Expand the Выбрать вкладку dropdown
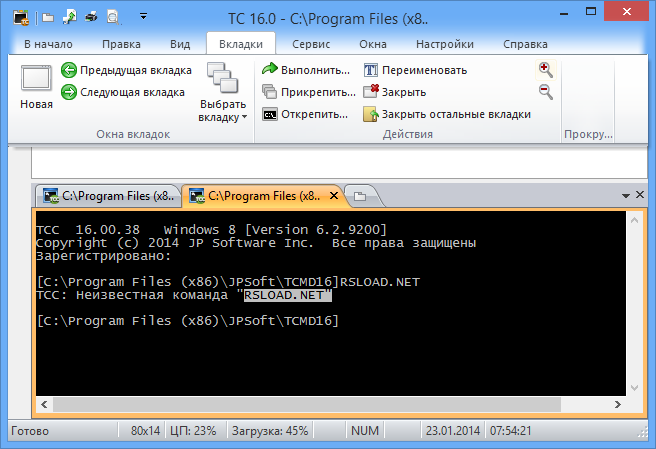Image resolution: width=656 pixels, height=449 pixels. (x=223, y=92)
